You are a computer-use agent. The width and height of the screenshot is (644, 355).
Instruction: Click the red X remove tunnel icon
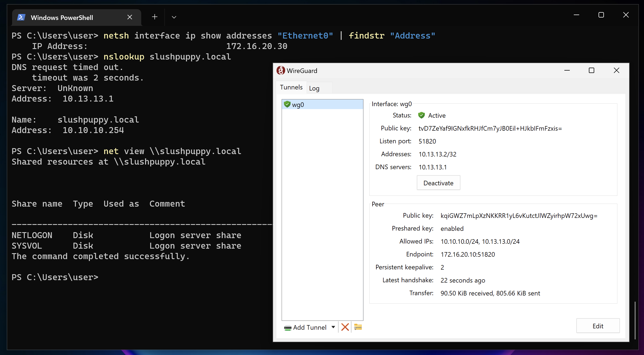pos(345,327)
